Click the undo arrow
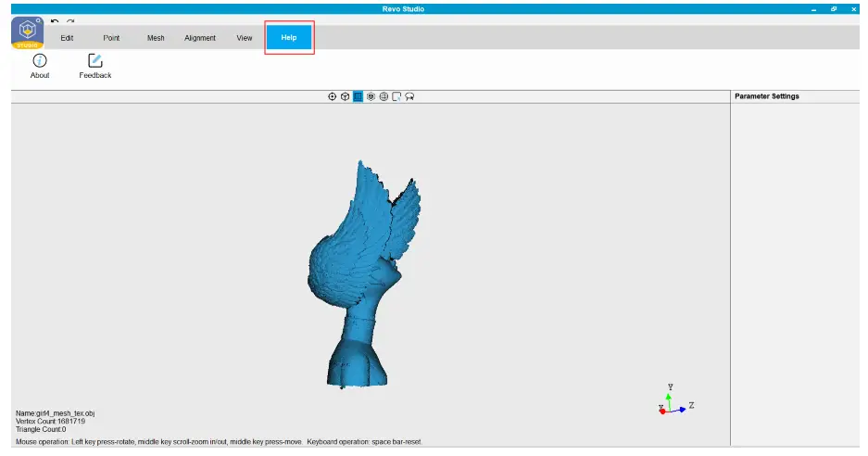 click(55, 22)
